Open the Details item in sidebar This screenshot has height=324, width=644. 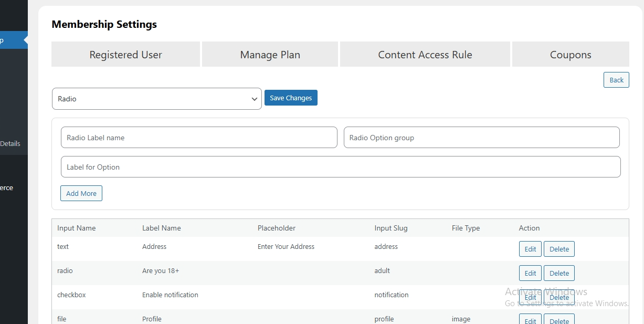[x=10, y=143]
